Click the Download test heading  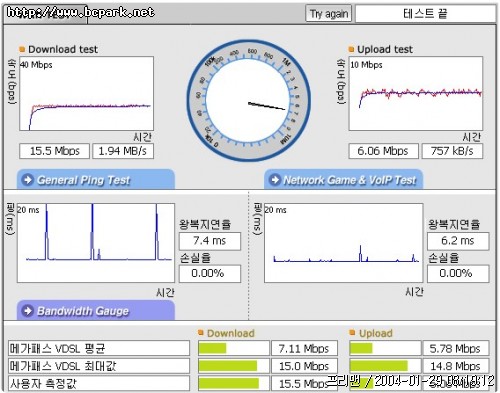(63, 49)
